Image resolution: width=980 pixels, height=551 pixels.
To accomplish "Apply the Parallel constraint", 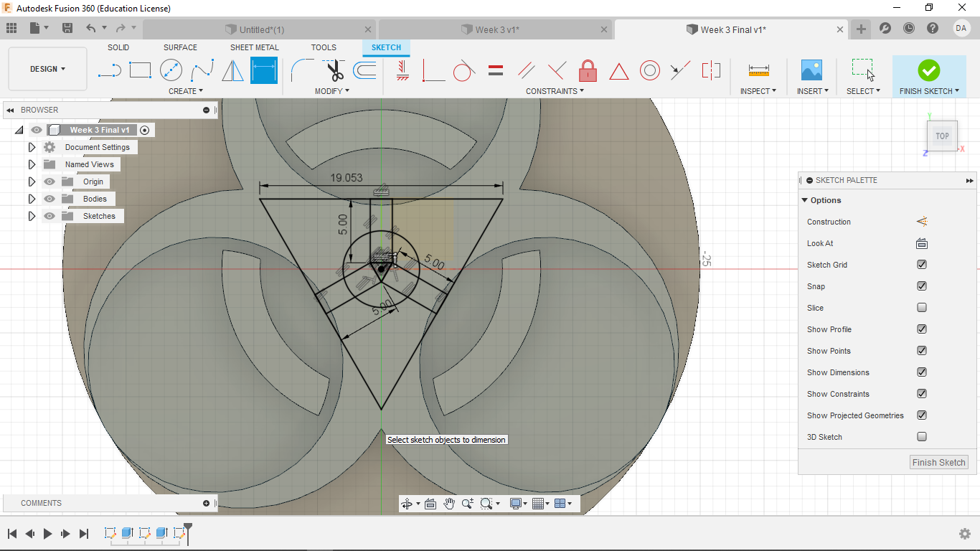I will pos(527,70).
